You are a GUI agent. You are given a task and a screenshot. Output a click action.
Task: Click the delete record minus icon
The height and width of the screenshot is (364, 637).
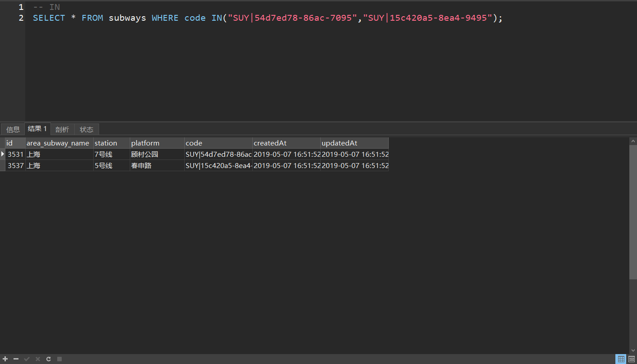pyautogui.click(x=16, y=359)
